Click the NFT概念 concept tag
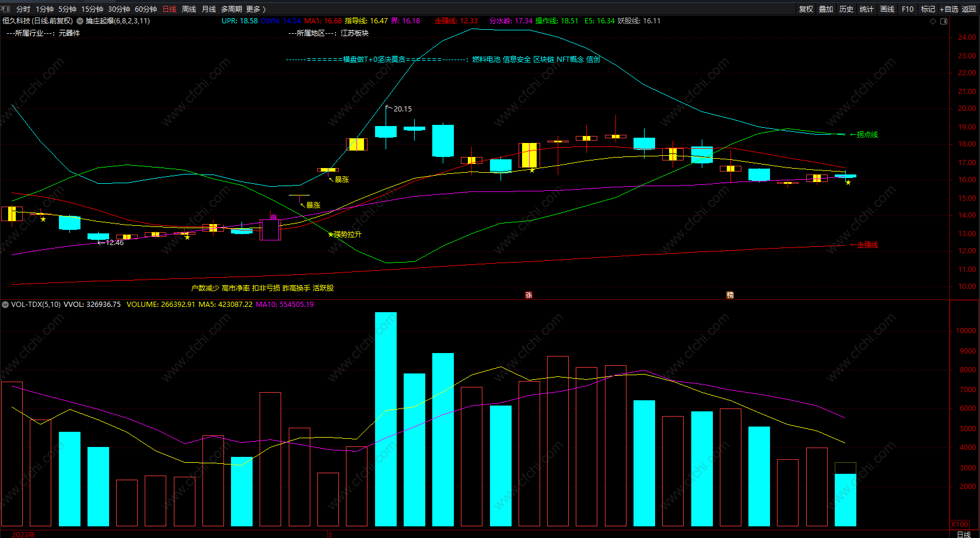980x538 pixels. click(x=570, y=60)
